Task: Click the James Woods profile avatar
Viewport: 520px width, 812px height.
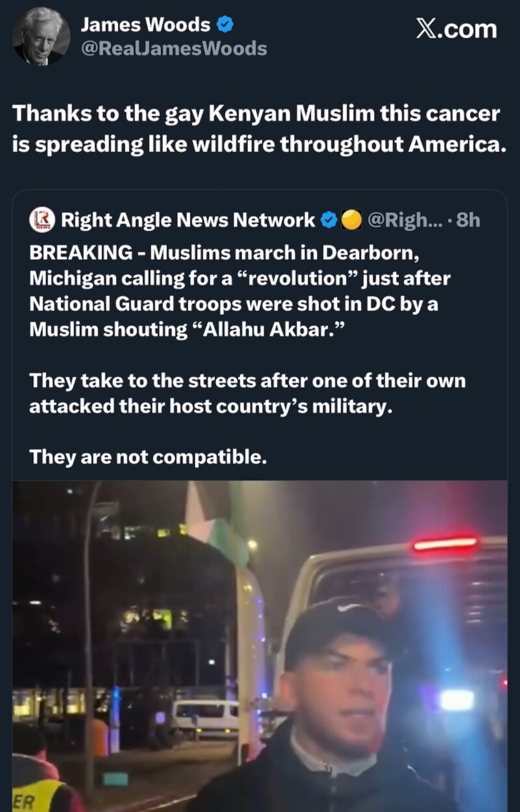Action: click(40, 37)
